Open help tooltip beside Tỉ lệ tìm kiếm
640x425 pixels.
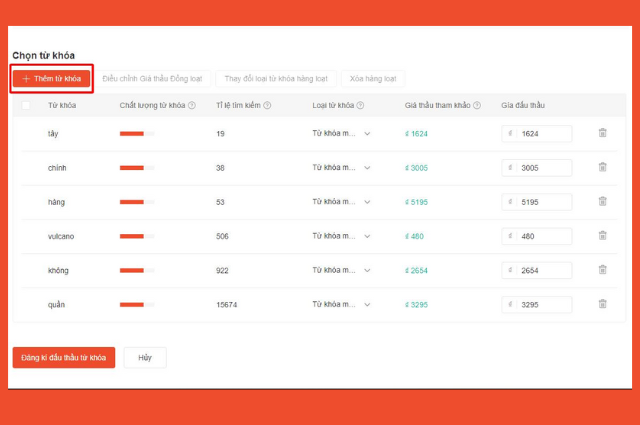pos(267,105)
